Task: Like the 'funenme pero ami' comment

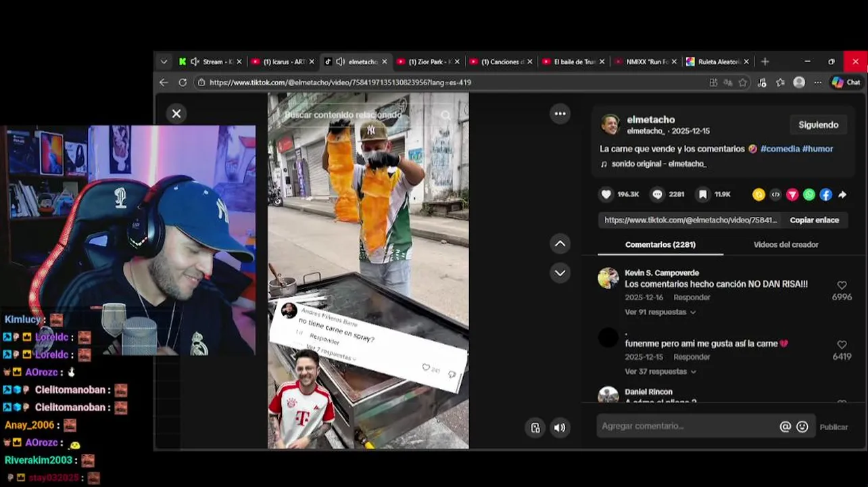Action: (x=842, y=345)
